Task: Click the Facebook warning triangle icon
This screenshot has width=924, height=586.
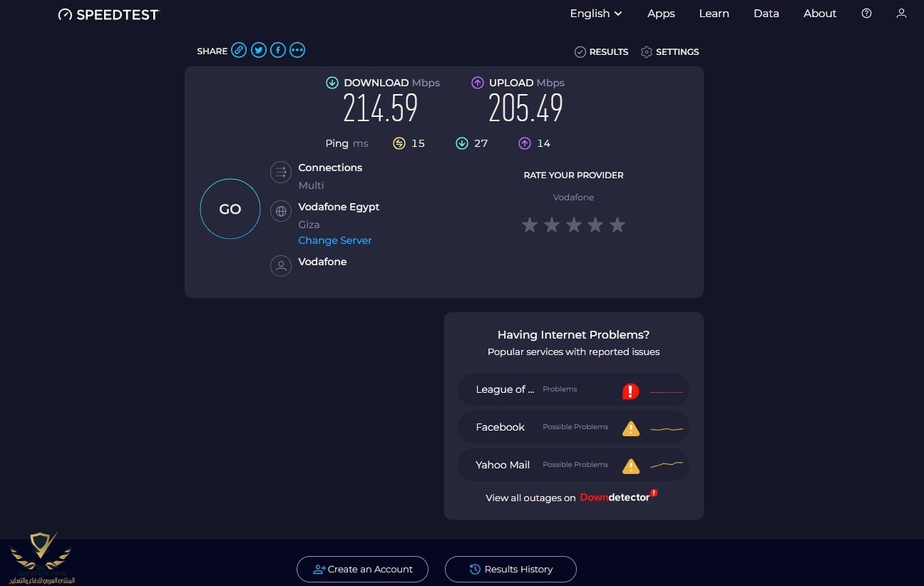Action: 630,428
